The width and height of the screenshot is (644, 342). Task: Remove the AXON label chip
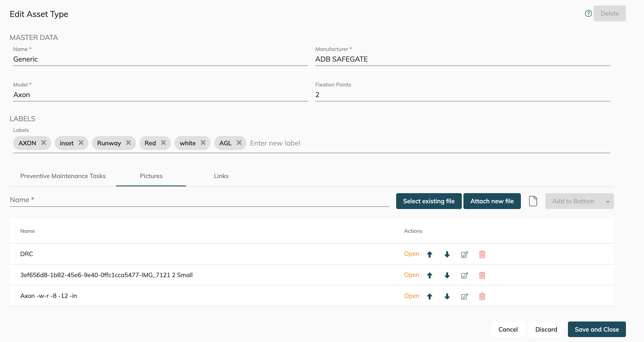pyautogui.click(x=43, y=143)
